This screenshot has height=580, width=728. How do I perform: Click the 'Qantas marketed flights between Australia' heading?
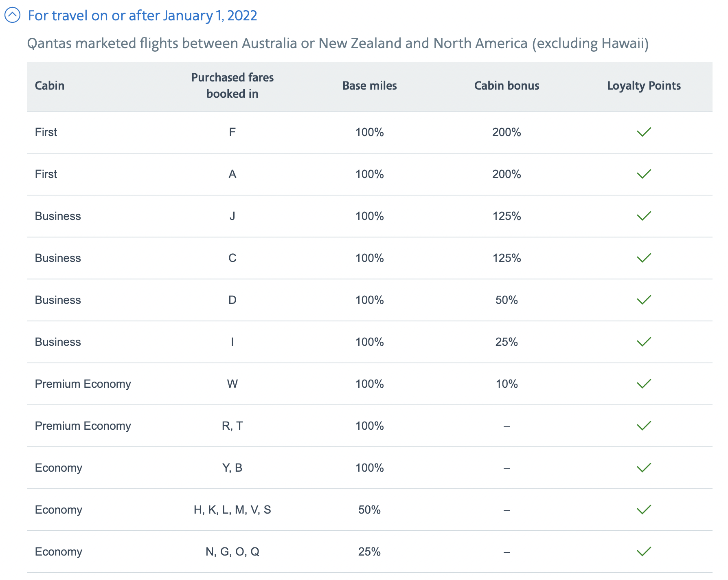(x=338, y=43)
